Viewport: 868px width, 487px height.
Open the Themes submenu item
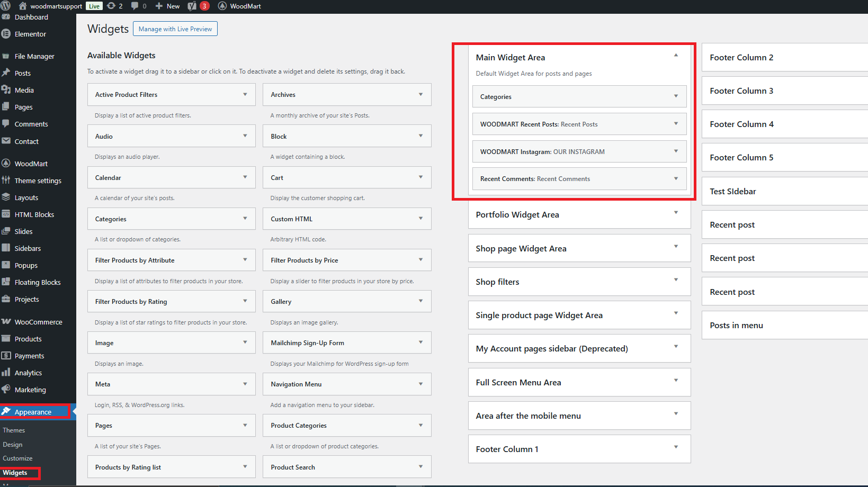coord(14,430)
